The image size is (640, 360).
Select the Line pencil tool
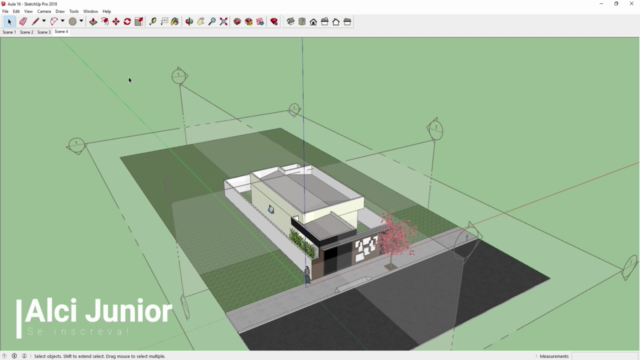tap(36, 21)
